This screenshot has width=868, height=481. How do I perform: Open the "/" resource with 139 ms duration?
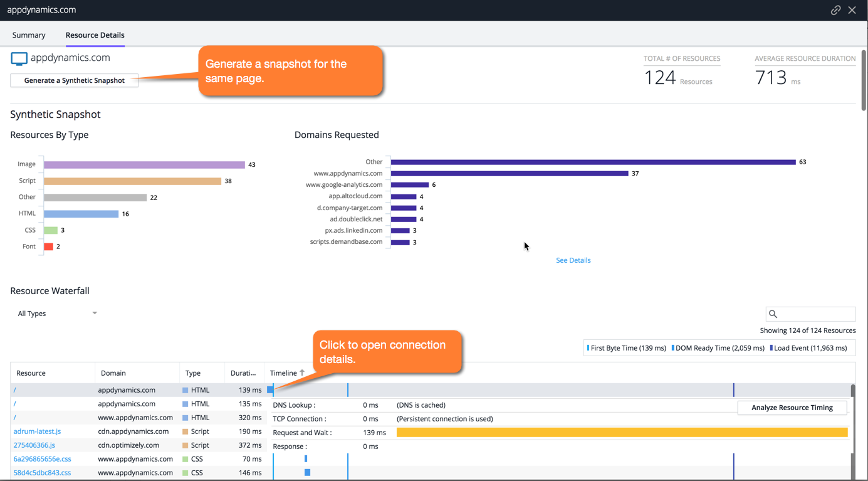click(15, 390)
